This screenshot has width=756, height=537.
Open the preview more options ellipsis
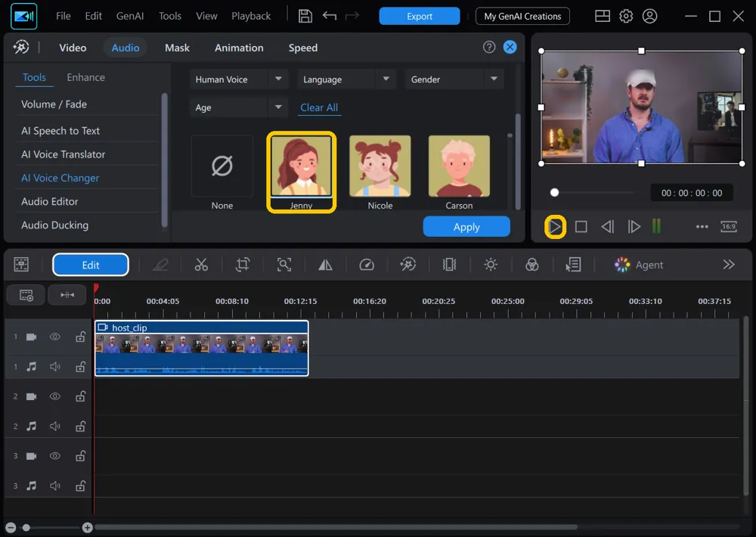702,226
